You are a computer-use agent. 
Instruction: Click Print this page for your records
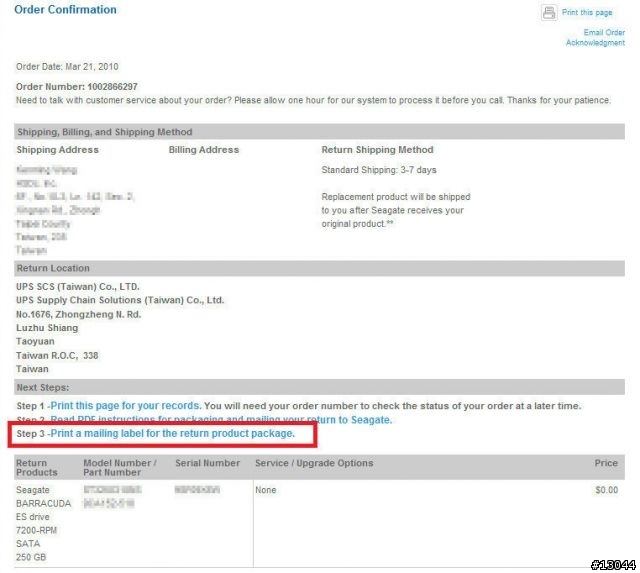point(126,406)
